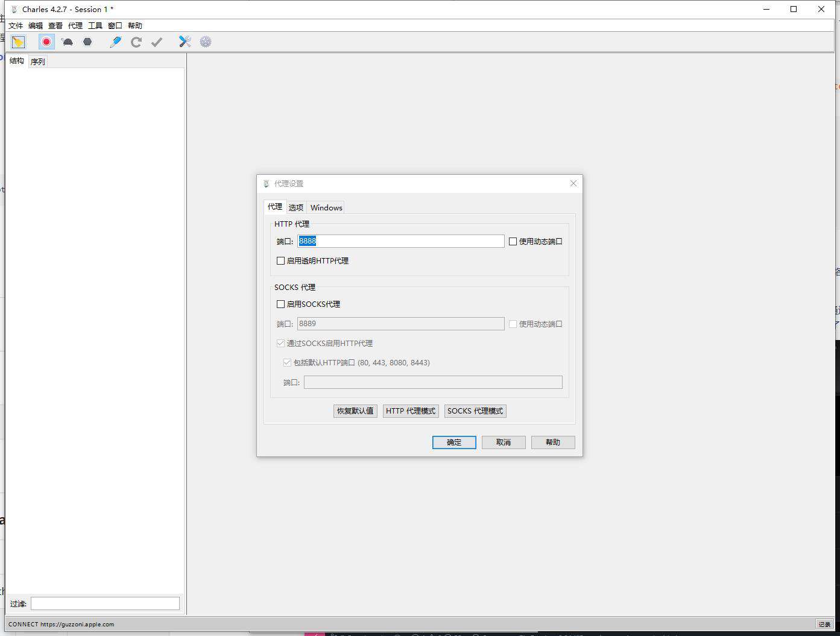The height and width of the screenshot is (636, 840).
Task: Cancel the dialog with 取消
Action: pyautogui.click(x=504, y=442)
